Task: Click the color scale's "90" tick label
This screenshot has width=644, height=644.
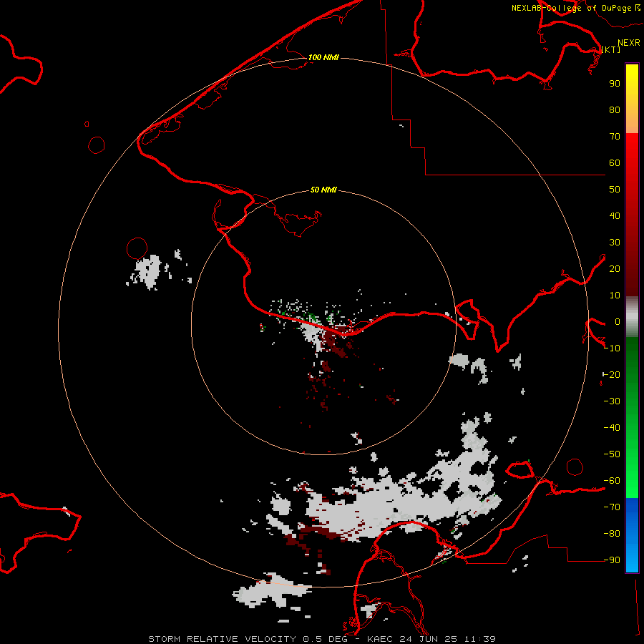Action: (x=615, y=84)
